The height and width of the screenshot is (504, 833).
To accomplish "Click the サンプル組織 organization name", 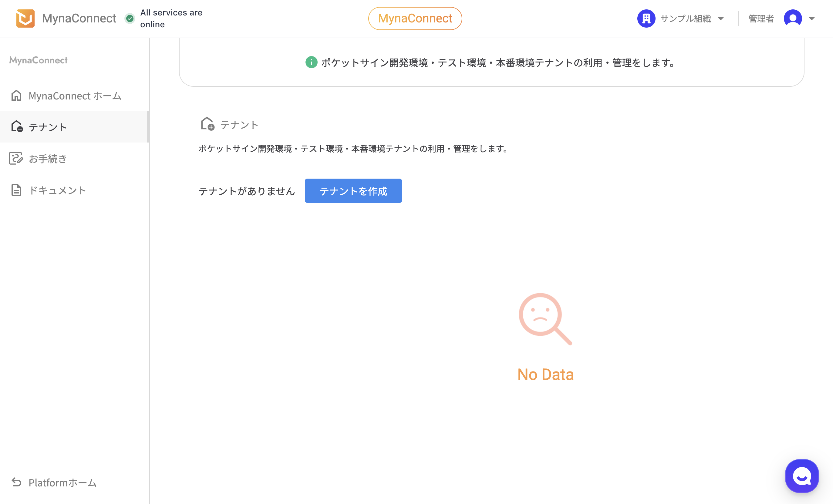I will pos(686,18).
